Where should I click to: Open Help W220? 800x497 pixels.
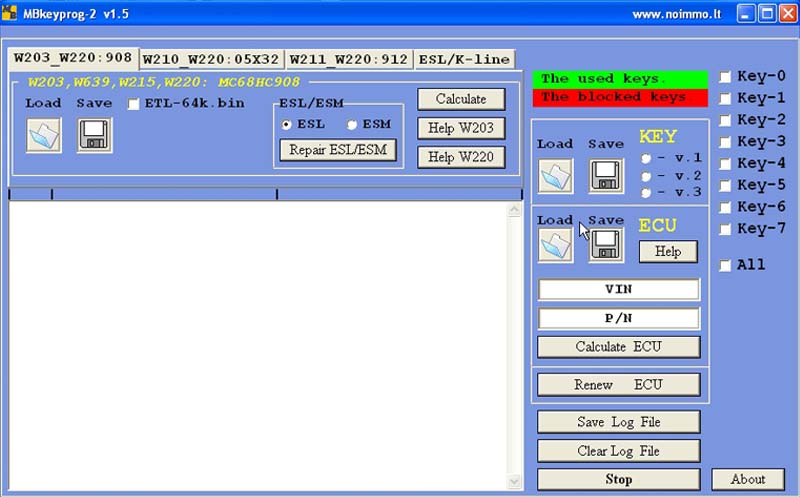(461, 157)
